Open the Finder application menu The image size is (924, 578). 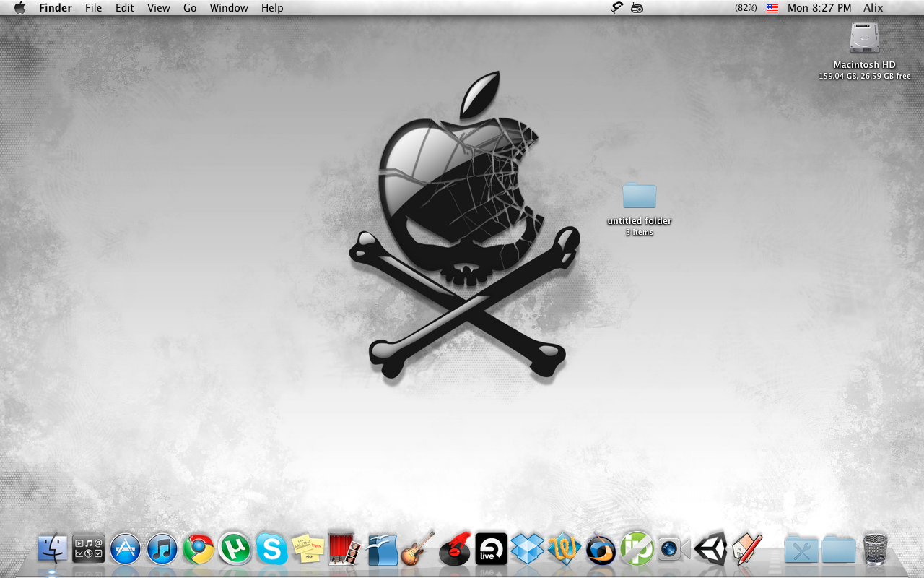[56, 8]
